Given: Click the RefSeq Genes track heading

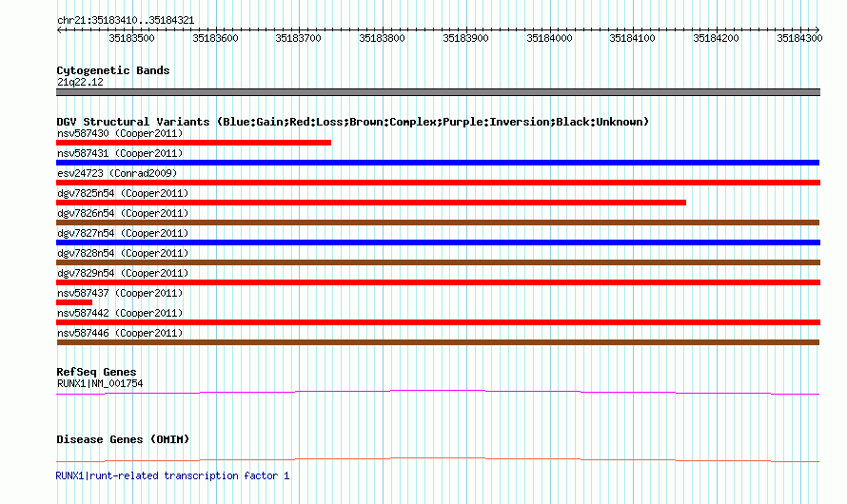Looking at the screenshot, I should (96, 372).
